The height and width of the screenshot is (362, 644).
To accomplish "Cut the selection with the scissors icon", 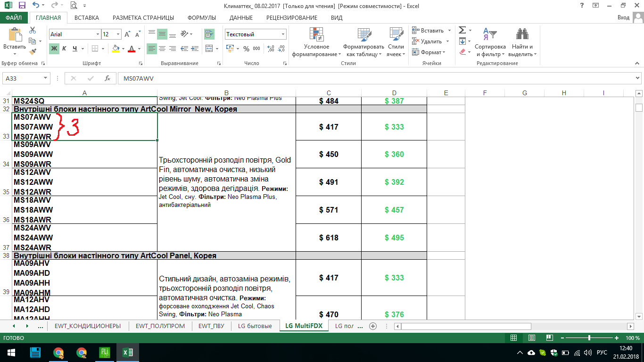I will click(x=33, y=30).
